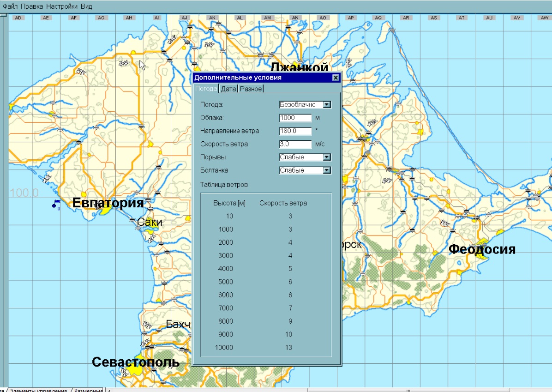Screen dimensions: 552x392
Task: Open the Файл menu
Action: tap(10, 6)
